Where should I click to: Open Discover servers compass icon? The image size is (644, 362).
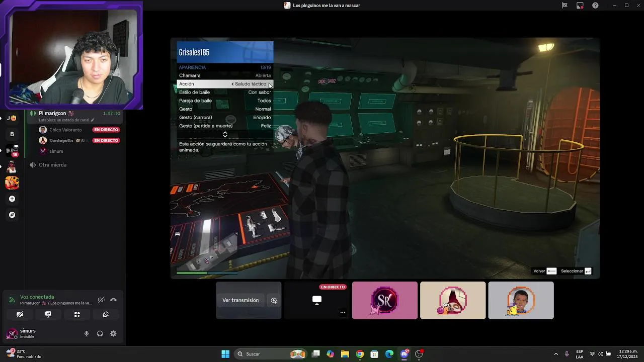12,215
